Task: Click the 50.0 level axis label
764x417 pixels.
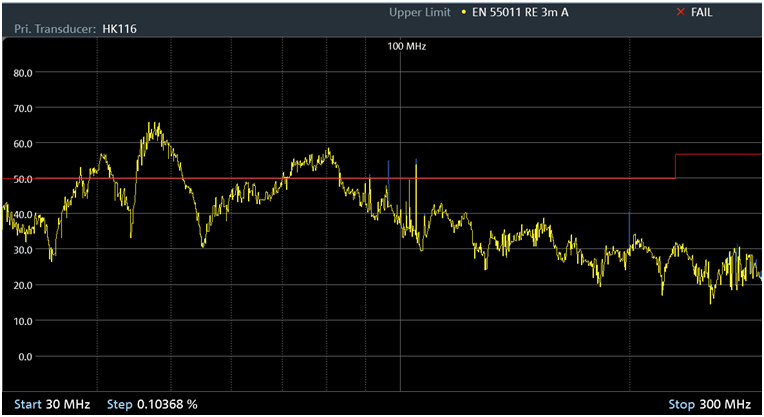Action: click(x=23, y=179)
